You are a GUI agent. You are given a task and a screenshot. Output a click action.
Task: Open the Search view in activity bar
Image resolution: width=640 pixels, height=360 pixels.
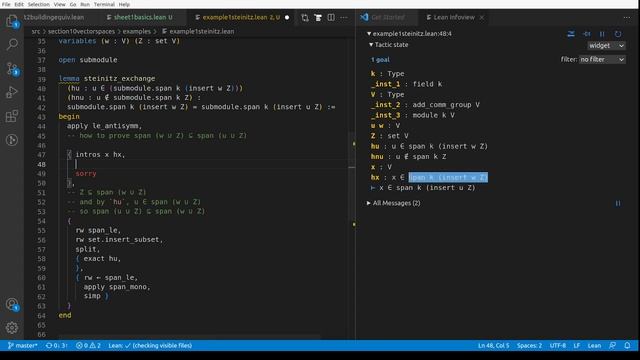[12, 44]
